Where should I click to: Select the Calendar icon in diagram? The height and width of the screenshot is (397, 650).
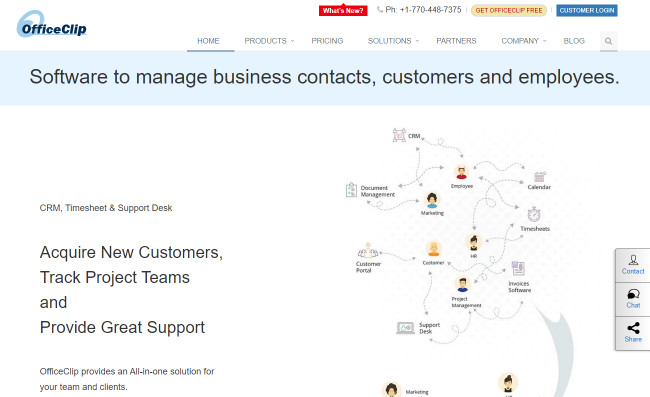click(539, 177)
